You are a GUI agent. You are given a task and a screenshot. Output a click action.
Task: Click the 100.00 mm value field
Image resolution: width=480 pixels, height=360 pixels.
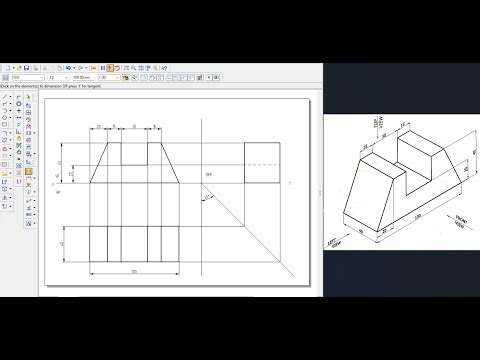click(83, 77)
